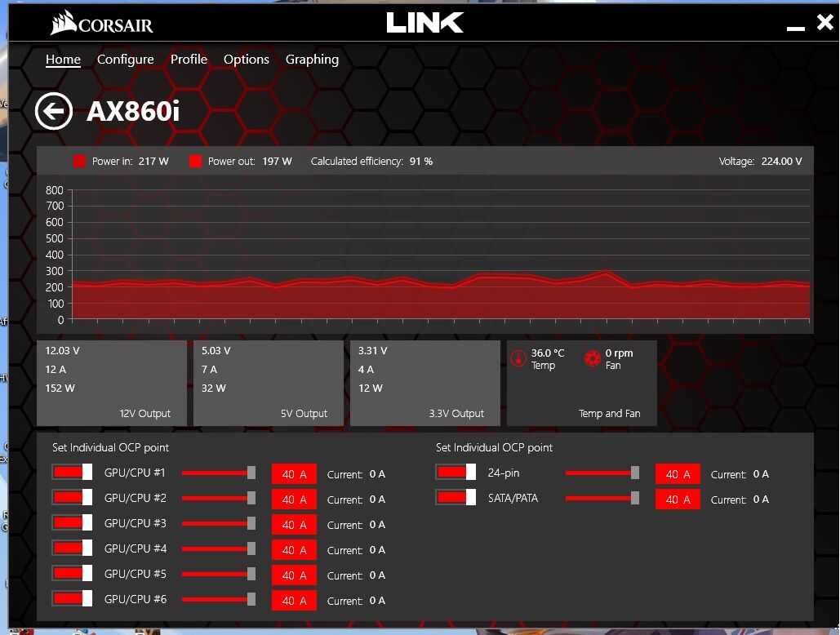Click the thermometer temperature icon
The image size is (840, 635).
(518, 358)
